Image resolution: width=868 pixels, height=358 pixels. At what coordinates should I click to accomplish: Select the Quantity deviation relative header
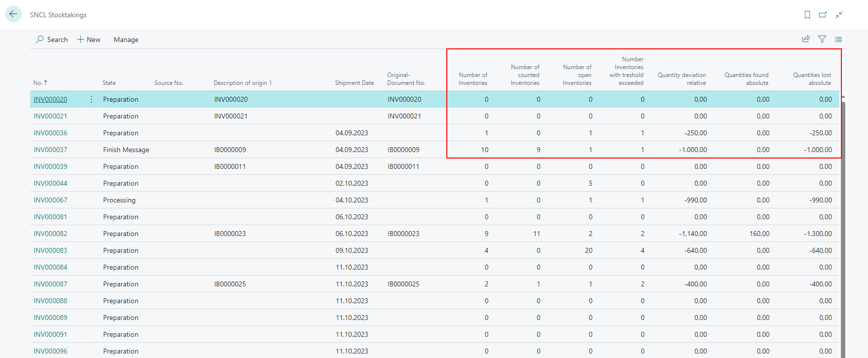tap(682, 79)
